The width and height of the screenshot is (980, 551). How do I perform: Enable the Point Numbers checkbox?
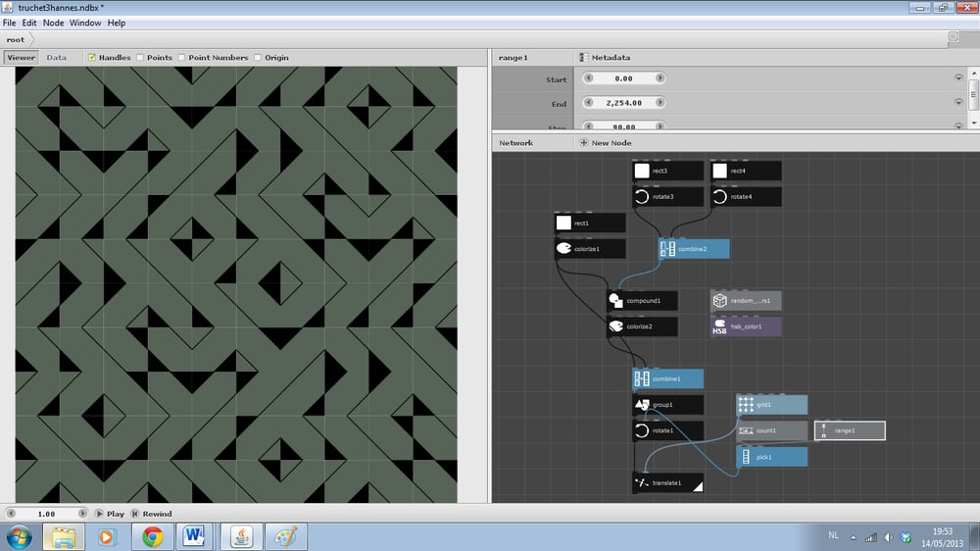point(182,58)
